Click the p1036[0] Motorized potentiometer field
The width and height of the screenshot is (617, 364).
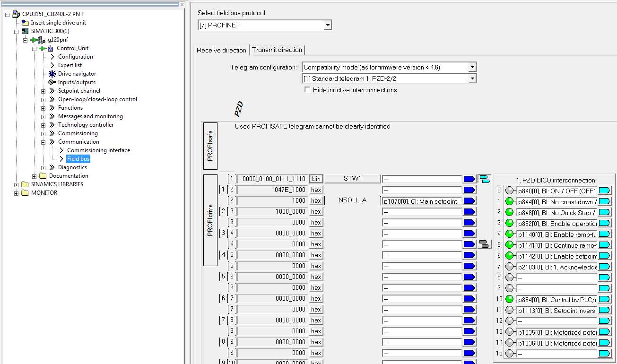(x=556, y=343)
